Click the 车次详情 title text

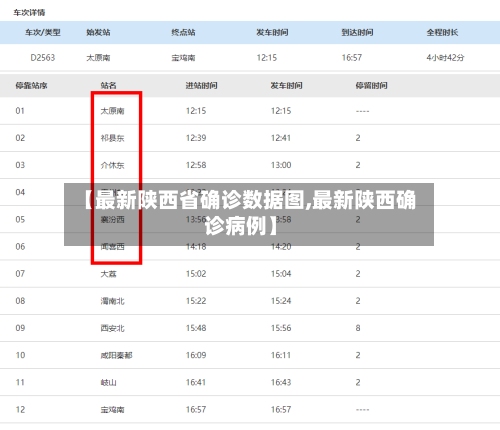(29, 13)
